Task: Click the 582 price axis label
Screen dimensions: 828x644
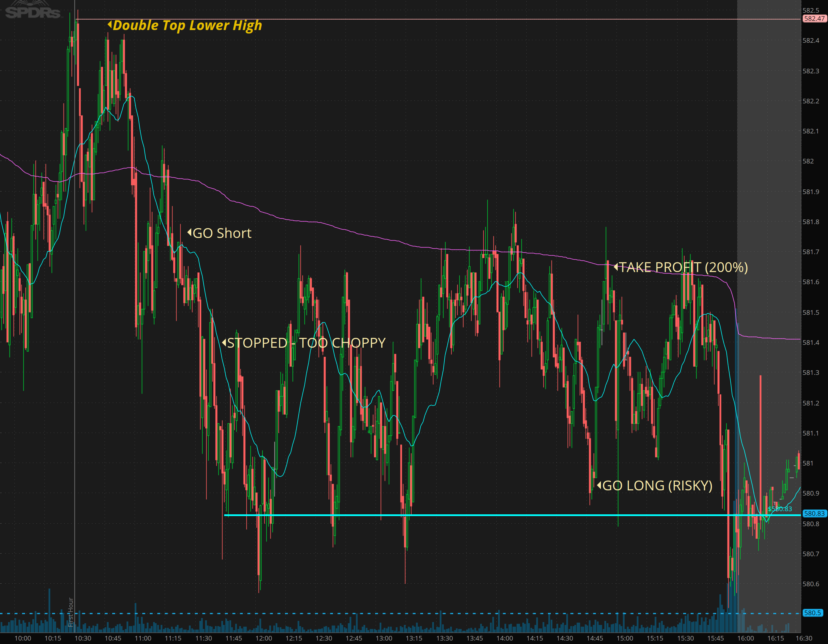Action: 808,161
